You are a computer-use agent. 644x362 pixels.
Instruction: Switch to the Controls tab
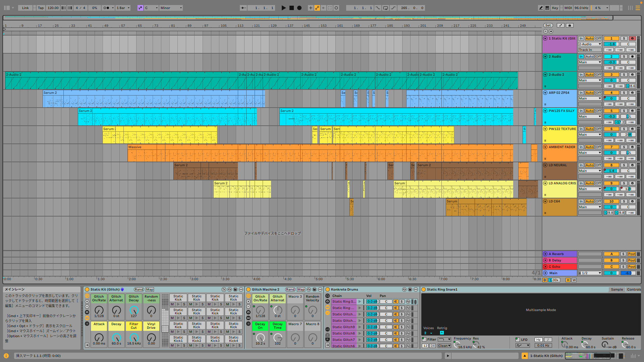coord(634,290)
